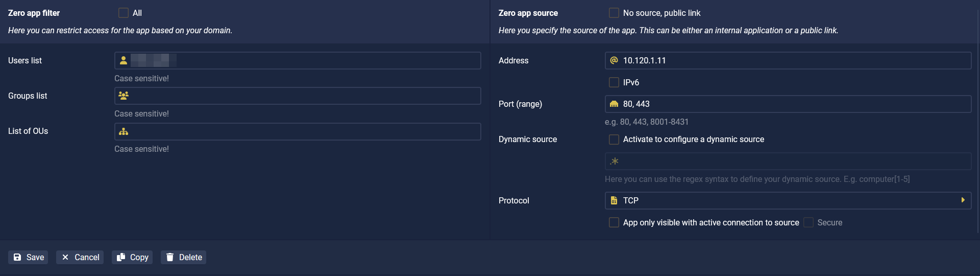The height and width of the screenshot is (276, 980).
Task: Save the app configuration
Action: 28,257
